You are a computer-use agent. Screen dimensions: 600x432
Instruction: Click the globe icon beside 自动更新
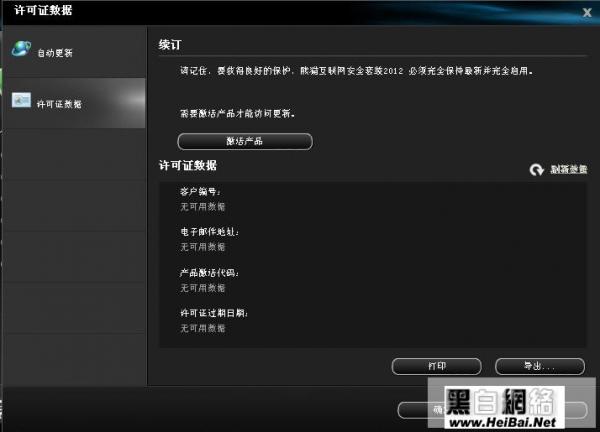tap(21, 49)
